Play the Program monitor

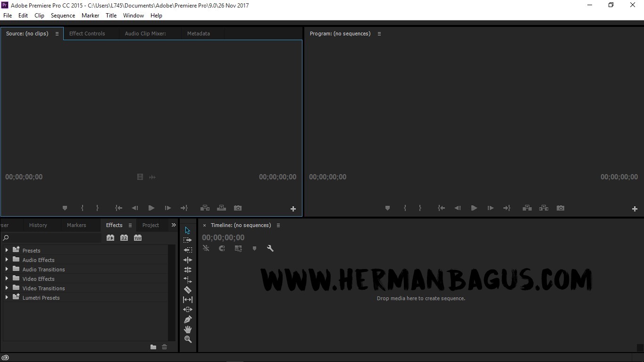coord(474,208)
